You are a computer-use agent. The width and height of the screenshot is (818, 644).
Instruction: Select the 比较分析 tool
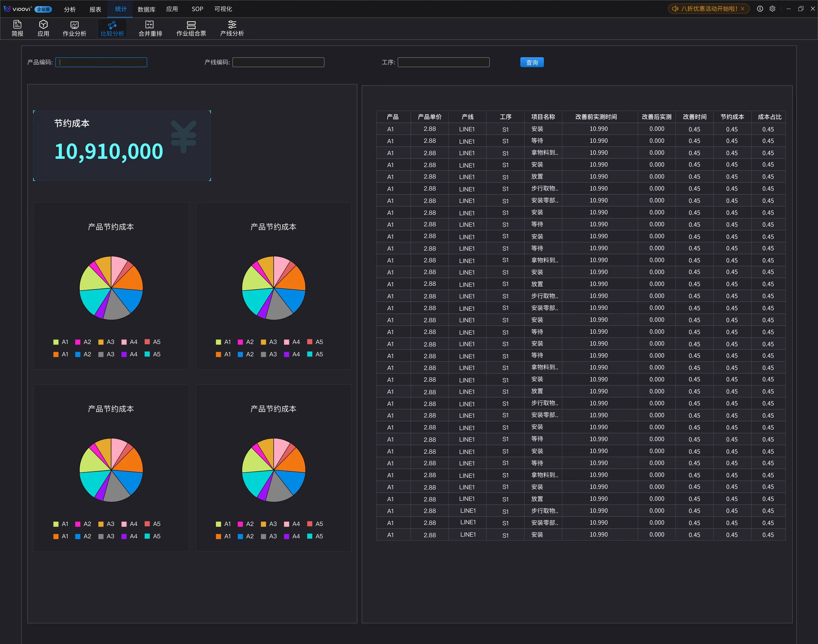(x=112, y=28)
